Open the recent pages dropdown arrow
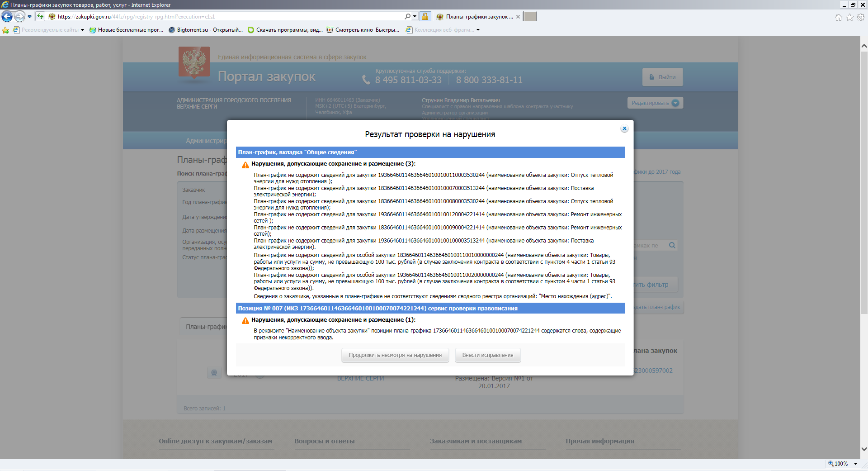 pyautogui.click(x=30, y=17)
